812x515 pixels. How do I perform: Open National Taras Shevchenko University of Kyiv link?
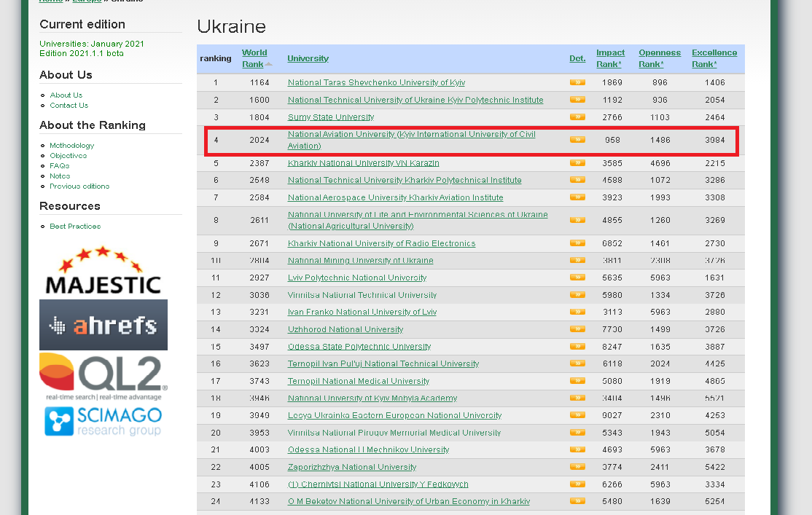pos(377,82)
